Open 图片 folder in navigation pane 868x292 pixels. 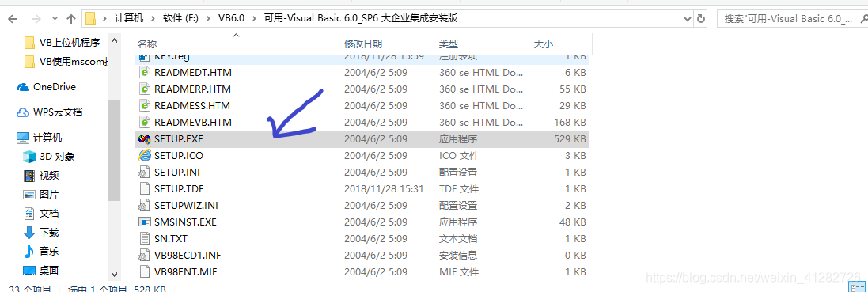point(48,195)
